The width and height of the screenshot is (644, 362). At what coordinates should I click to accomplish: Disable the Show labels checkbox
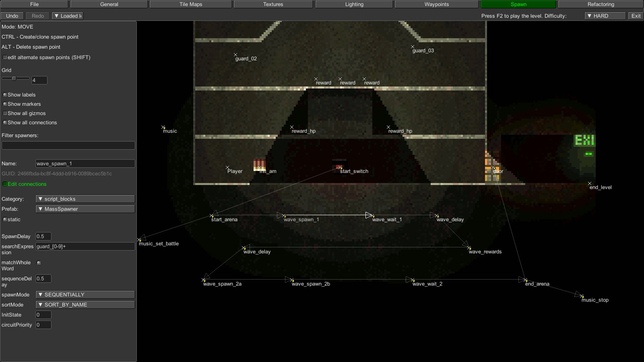click(4, 95)
